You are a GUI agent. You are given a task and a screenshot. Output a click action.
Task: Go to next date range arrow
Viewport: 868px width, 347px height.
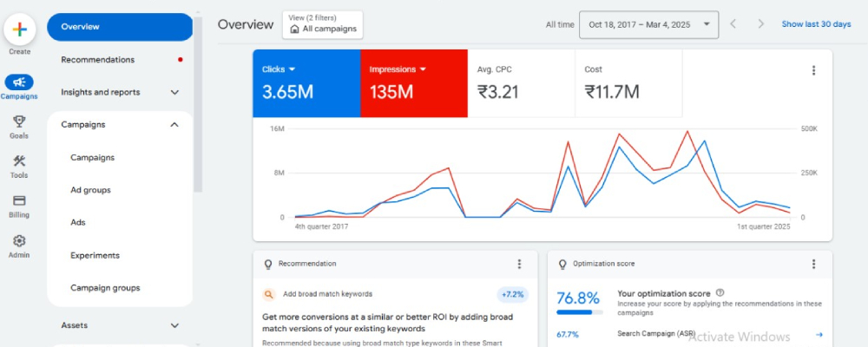[761, 23]
